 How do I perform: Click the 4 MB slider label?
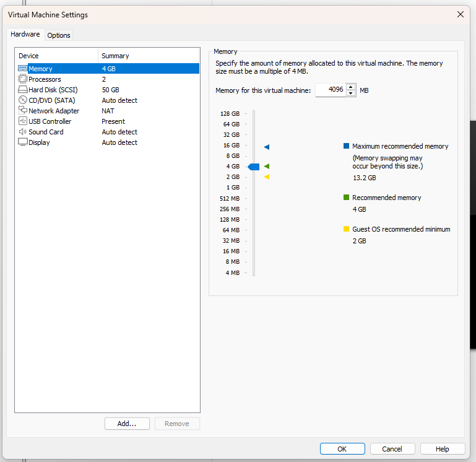click(x=233, y=272)
